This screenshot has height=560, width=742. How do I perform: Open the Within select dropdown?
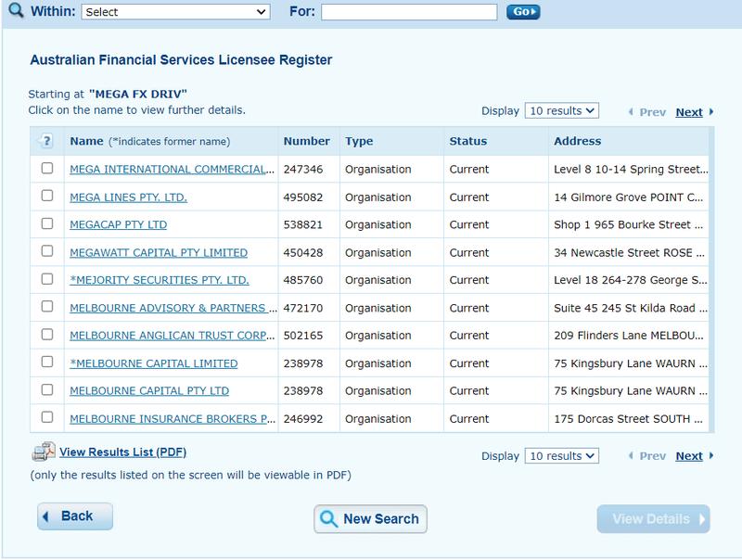[175, 12]
